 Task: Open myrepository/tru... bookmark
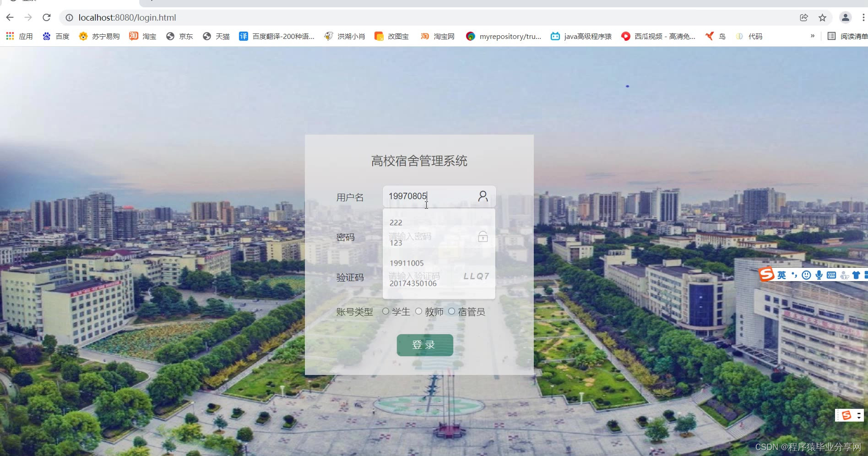[503, 36]
